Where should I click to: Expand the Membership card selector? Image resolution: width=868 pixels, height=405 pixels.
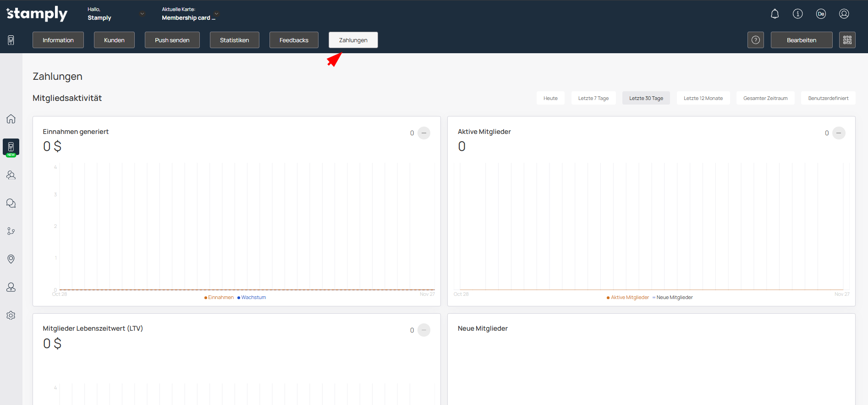(216, 14)
